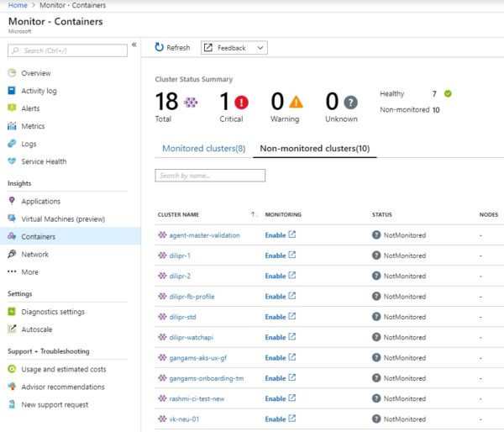Image resolution: width=504 pixels, height=432 pixels.
Task: Click the Autoscale icon
Action: point(12,329)
